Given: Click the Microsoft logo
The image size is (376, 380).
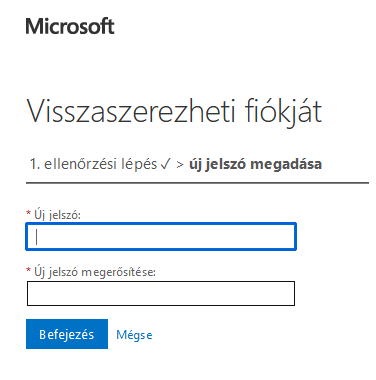Looking at the screenshot, I should pos(70,26).
